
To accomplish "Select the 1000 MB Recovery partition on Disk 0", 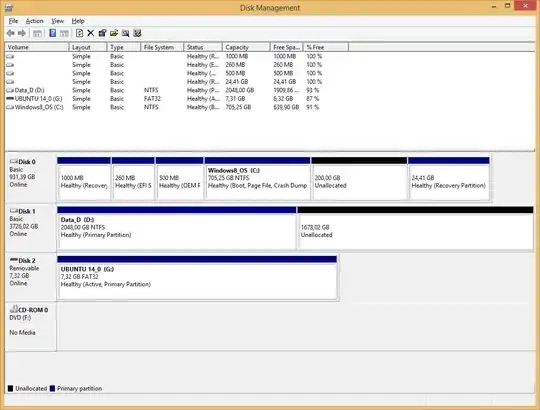I will pos(84,178).
